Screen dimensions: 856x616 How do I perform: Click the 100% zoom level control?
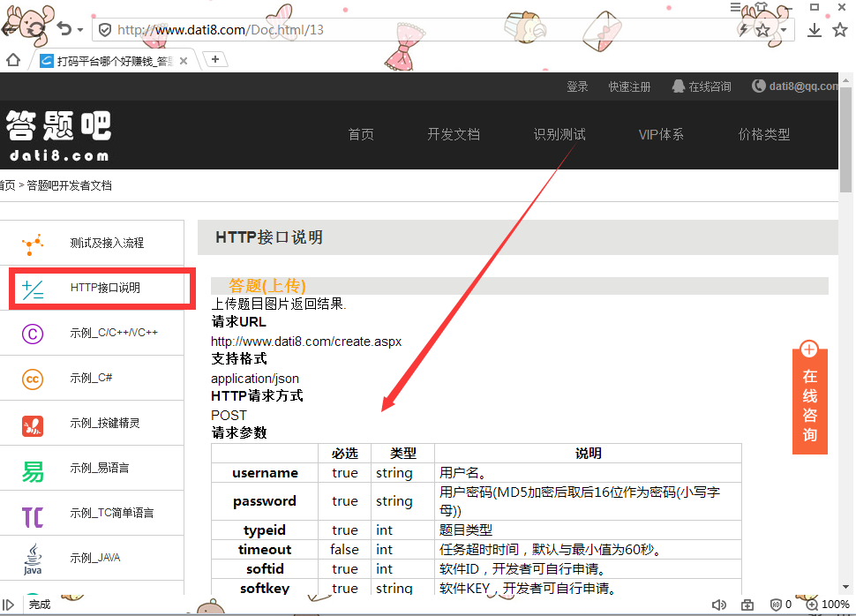(x=828, y=605)
